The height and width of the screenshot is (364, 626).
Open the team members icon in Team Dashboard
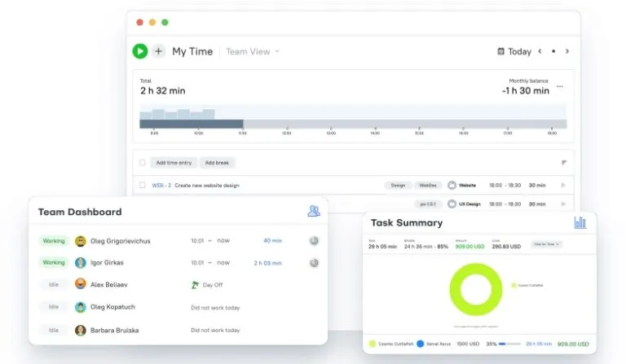(314, 212)
